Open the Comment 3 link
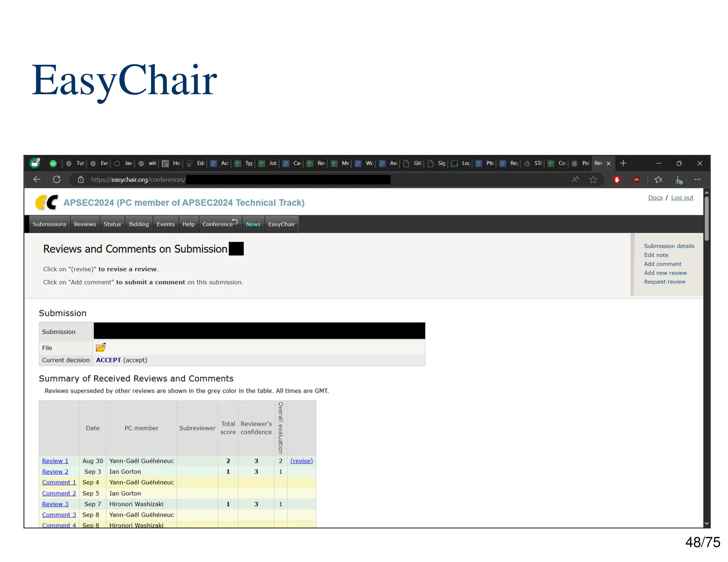 click(59, 514)
